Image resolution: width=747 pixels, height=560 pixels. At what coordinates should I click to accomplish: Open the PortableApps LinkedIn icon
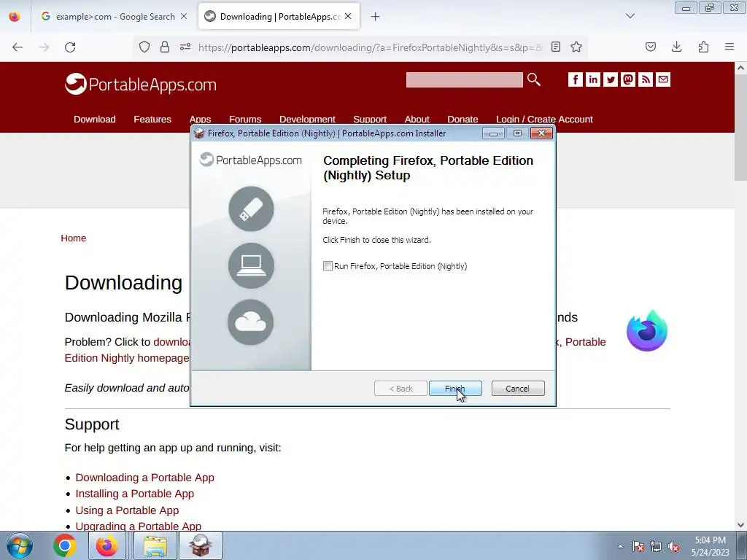[x=593, y=79]
